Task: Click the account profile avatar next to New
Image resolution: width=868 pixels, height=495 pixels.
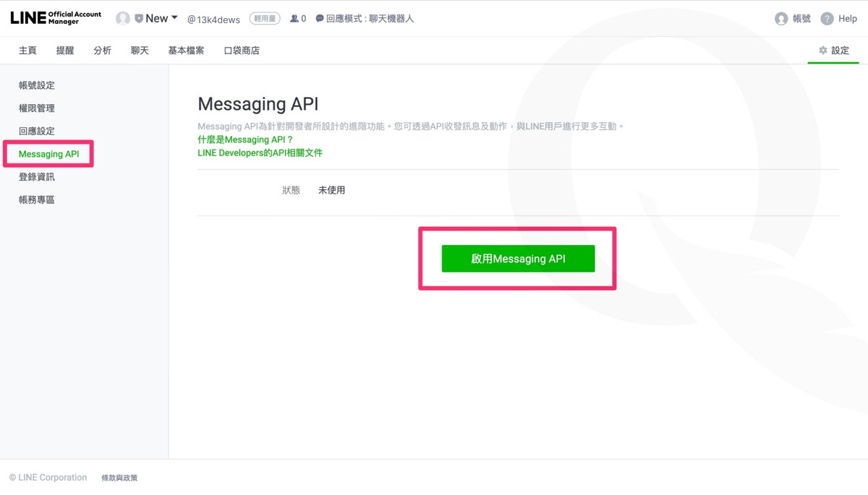Action: (x=123, y=19)
